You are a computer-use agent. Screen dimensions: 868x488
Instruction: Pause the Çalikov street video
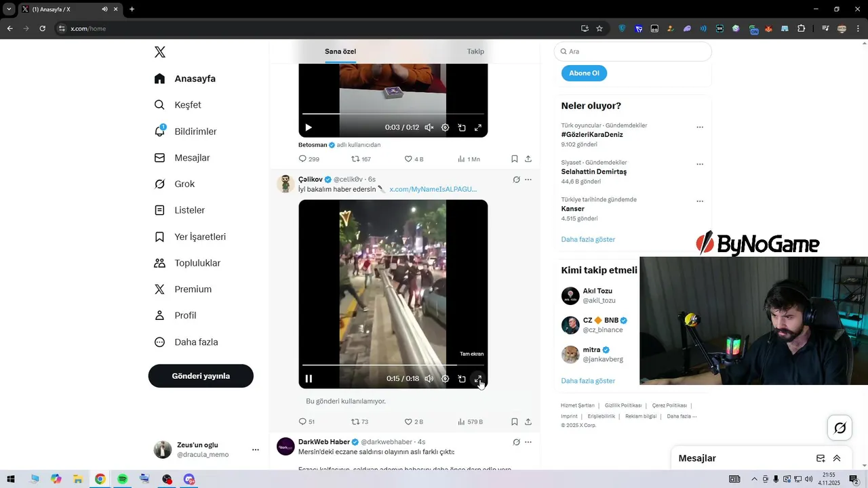click(309, 379)
